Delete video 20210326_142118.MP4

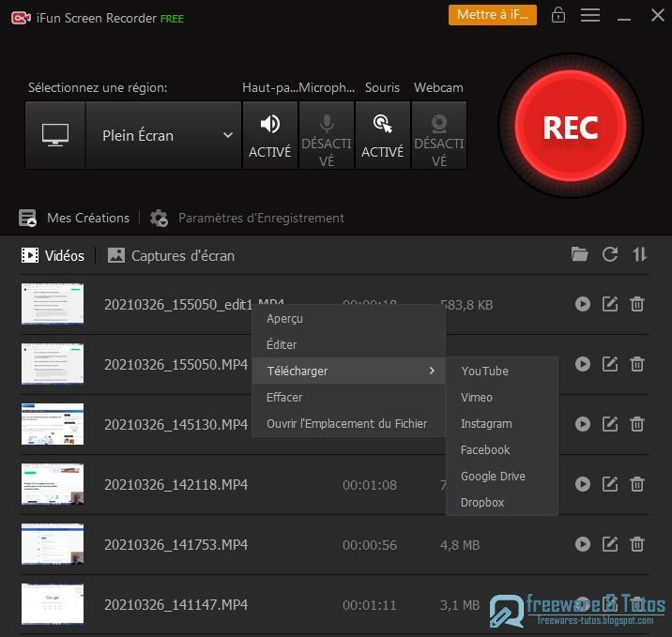(x=637, y=484)
